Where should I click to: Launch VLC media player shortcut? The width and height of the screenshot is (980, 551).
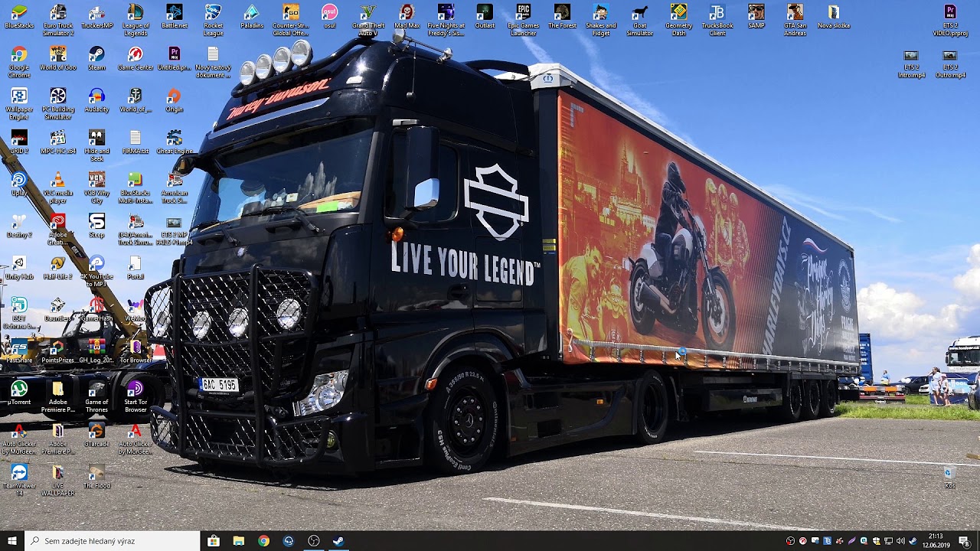tap(58, 186)
